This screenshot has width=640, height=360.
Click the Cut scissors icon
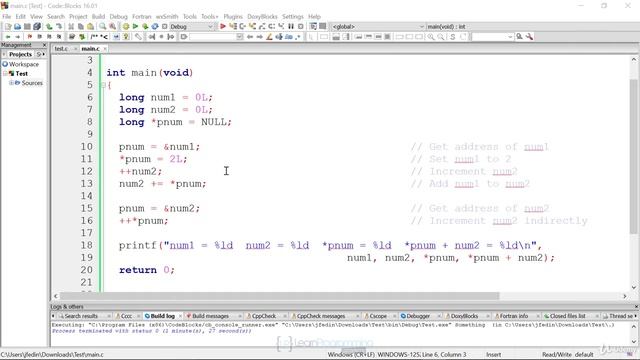point(71,27)
